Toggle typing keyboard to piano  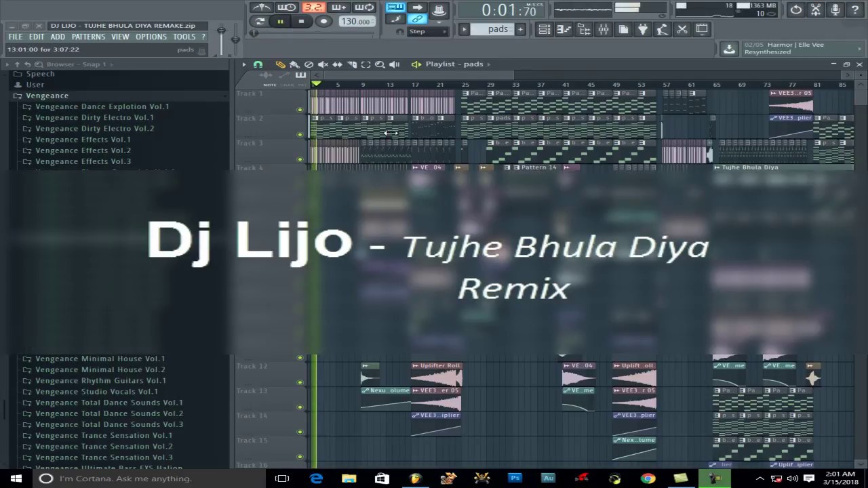(x=395, y=7)
